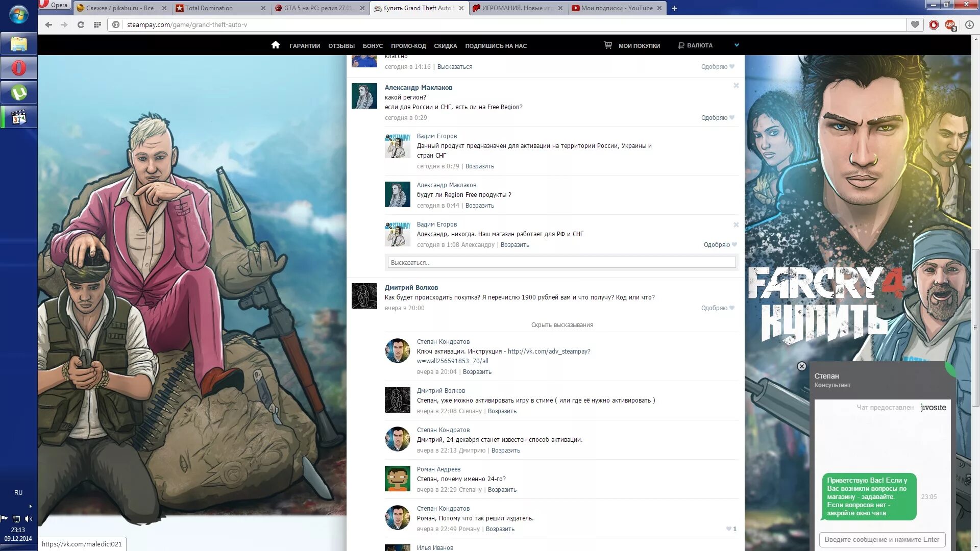The height and width of the screenshot is (551, 980).
Task: Open ПОДПИШИСЬ НА НАС menu item
Action: [x=496, y=46]
